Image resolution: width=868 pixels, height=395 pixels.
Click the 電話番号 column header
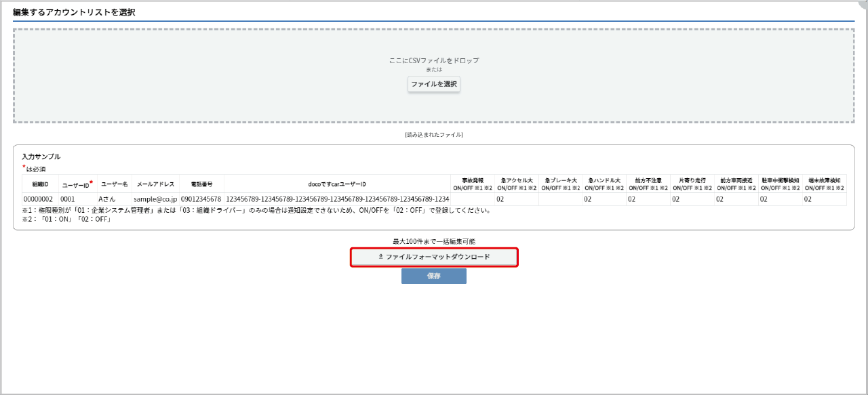[x=201, y=184]
